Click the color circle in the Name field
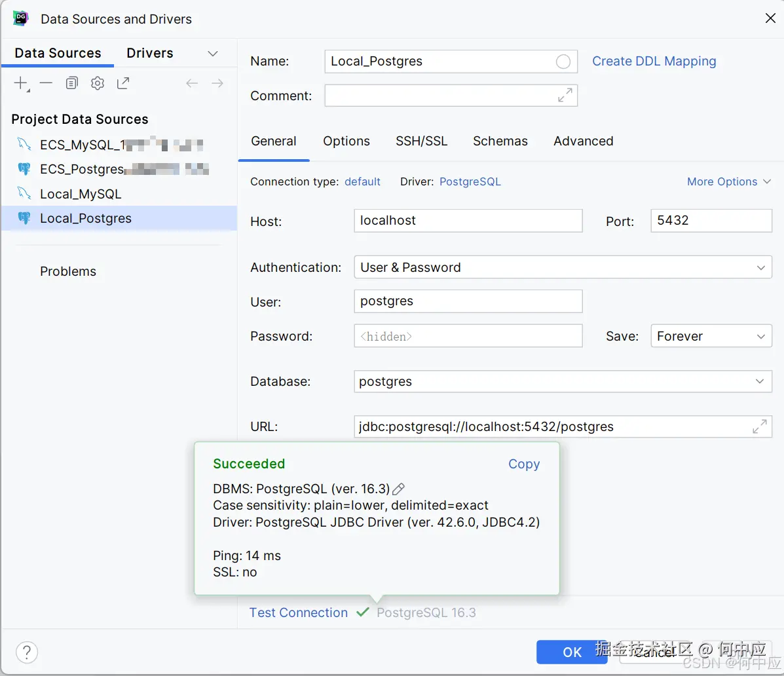 tap(563, 62)
